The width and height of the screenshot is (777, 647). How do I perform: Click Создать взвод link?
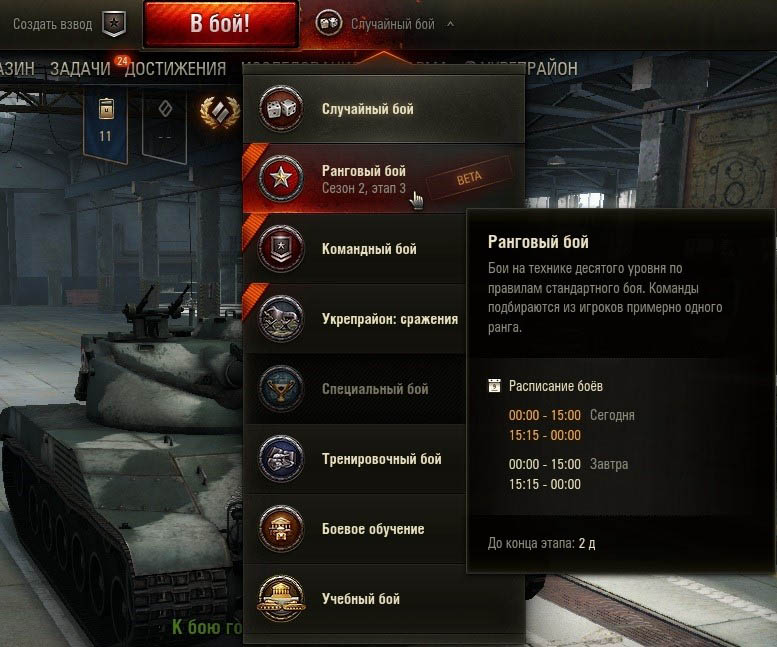pyautogui.click(x=53, y=24)
